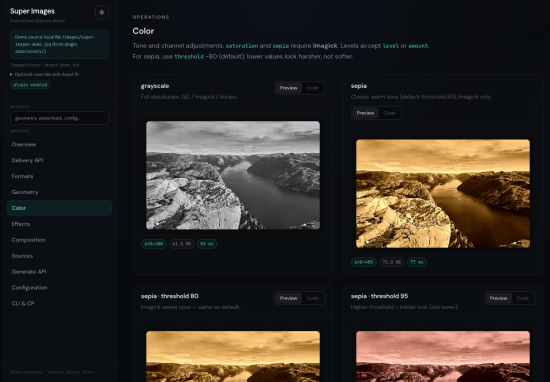The image size is (550, 382).
Task: Click the 640×480 badge under grayscale image
Action: point(154,244)
